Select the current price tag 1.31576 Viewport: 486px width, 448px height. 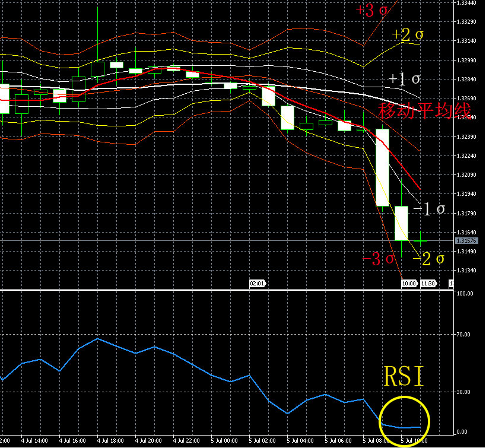[x=466, y=240]
